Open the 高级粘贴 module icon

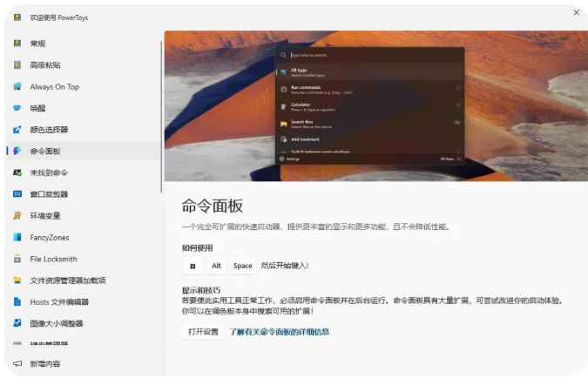point(17,64)
